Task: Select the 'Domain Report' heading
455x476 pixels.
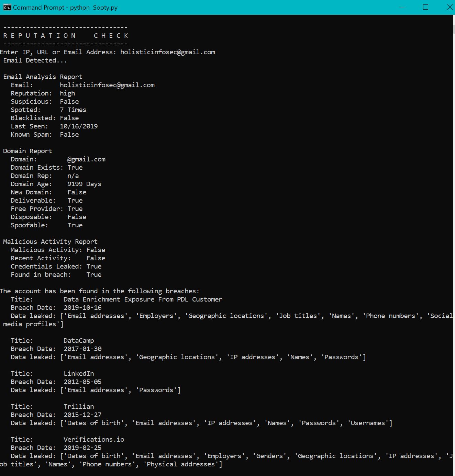Action: coord(28,151)
